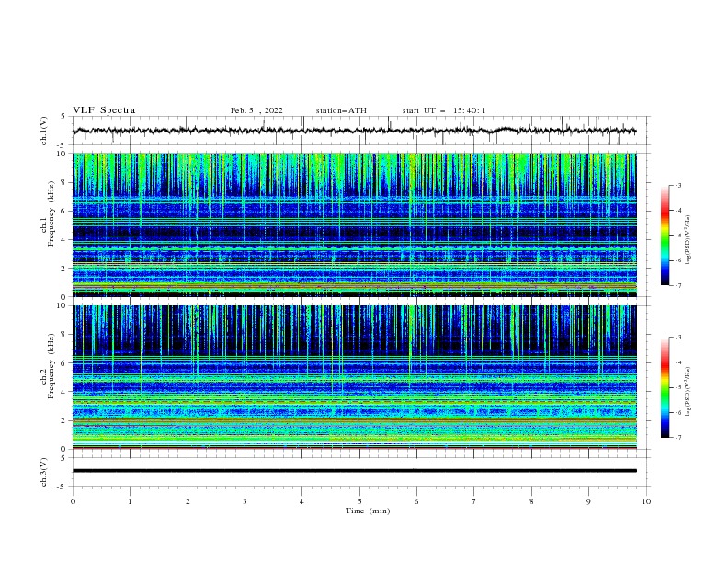Click the "-3" tick on ch.1 color bar

(x=678, y=185)
